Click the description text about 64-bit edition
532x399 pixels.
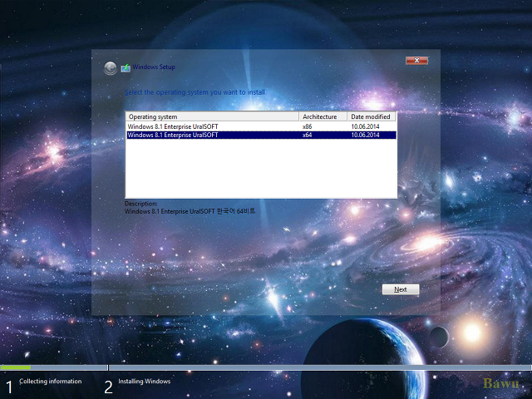pos(190,211)
